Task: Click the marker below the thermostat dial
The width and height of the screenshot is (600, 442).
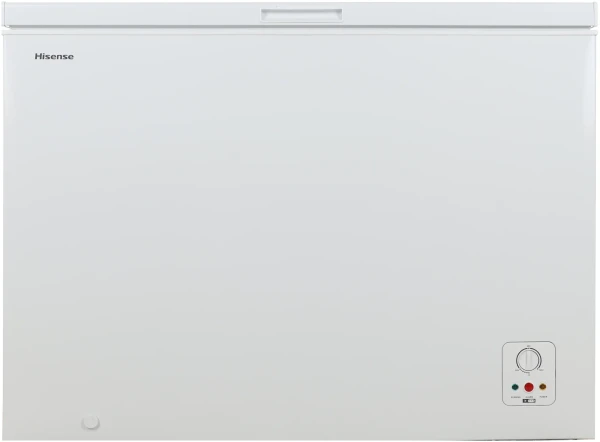Action: (529, 374)
